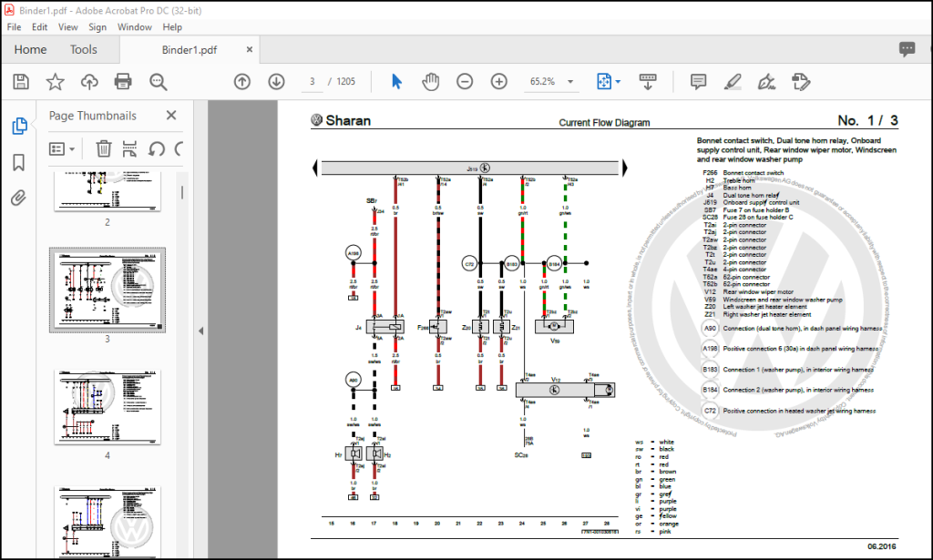
Task: Open the File menu
Action: pyautogui.click(x=14, y=26)
